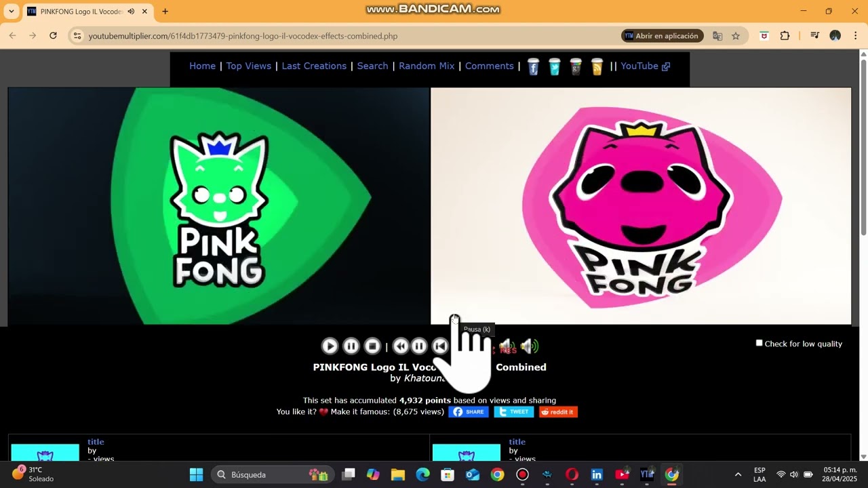Click the green Pinkfong video on the left

tap(218, 206)
